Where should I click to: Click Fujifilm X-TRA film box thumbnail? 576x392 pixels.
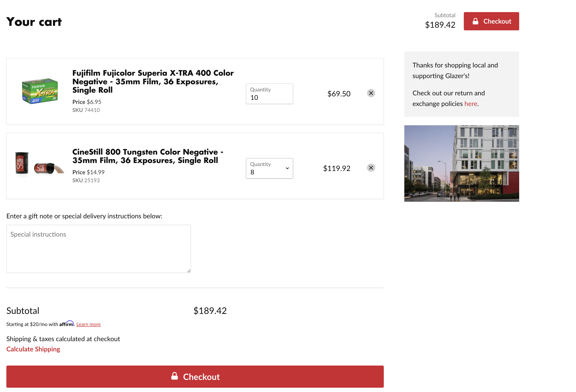[x=40, y=91]
